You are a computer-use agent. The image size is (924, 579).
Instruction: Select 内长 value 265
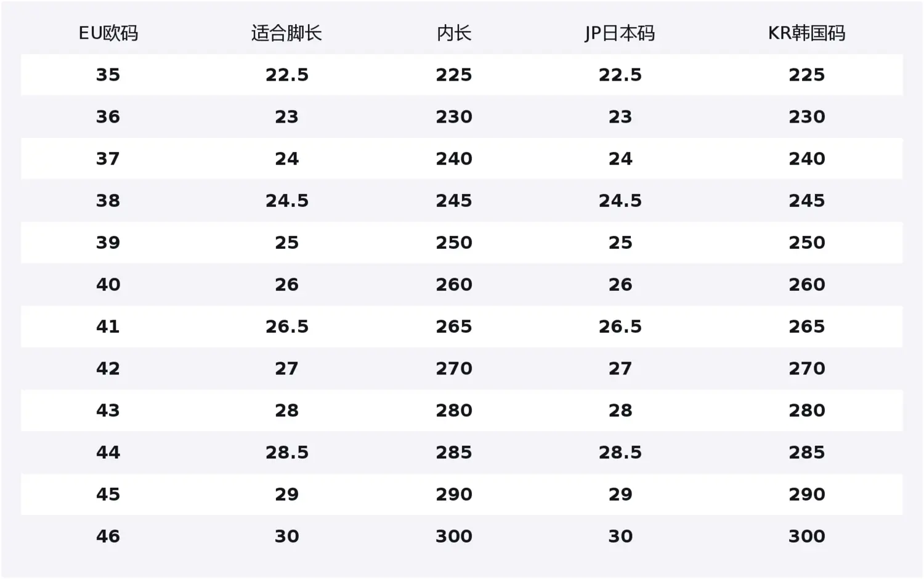454,326
